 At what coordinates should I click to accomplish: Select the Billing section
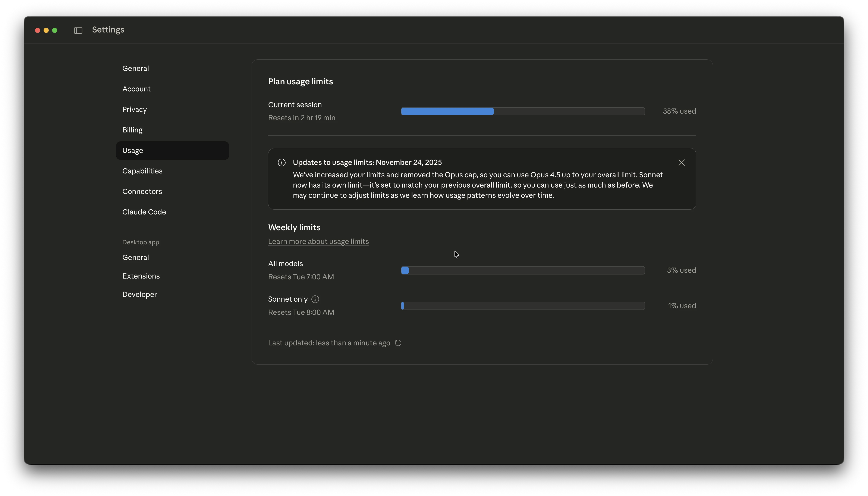(x=132, y=130)
